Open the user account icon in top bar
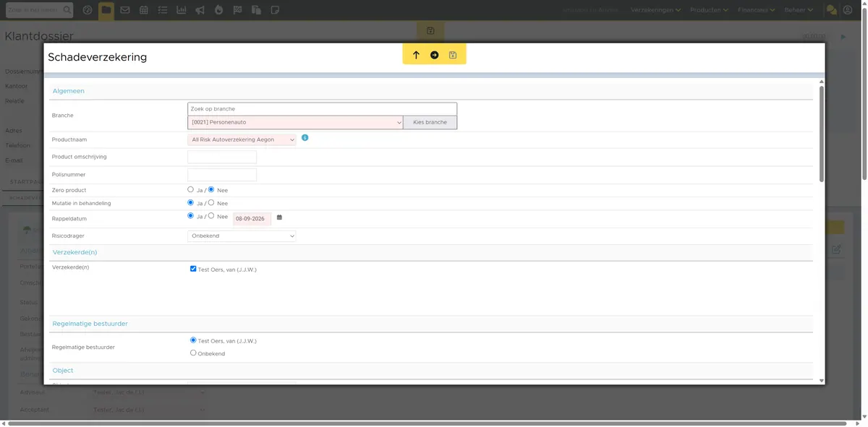 pos(848,10)
